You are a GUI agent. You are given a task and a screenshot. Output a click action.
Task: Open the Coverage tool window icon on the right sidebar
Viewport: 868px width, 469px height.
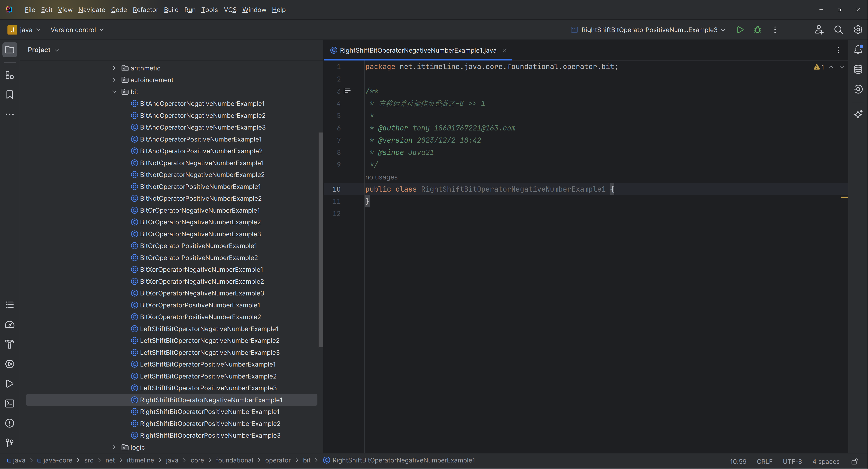(x=858, y=89)
